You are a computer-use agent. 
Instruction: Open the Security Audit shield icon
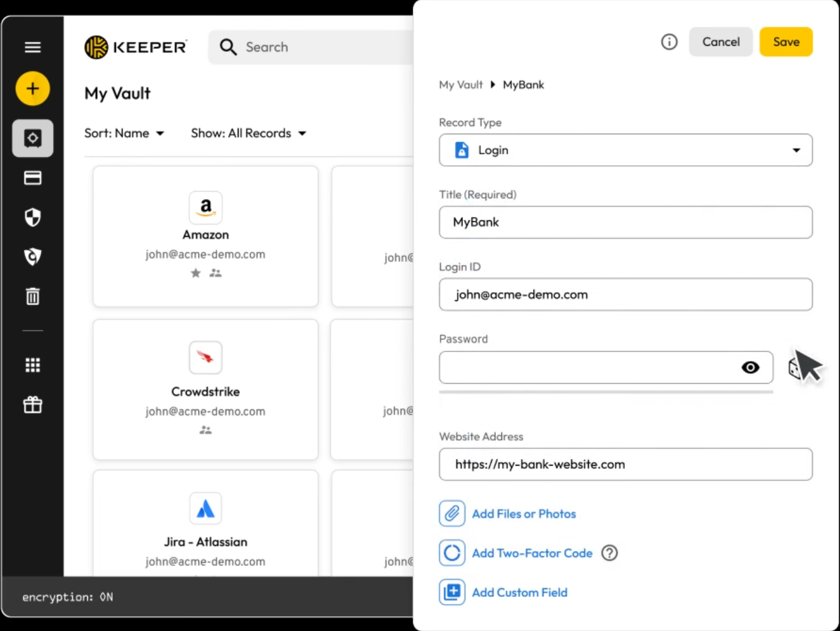point(33,217)
